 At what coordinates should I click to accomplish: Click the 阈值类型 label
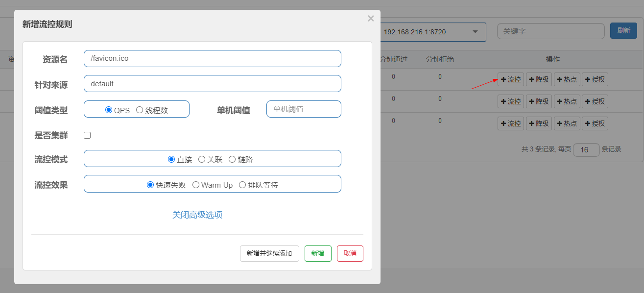coord(51,110)
